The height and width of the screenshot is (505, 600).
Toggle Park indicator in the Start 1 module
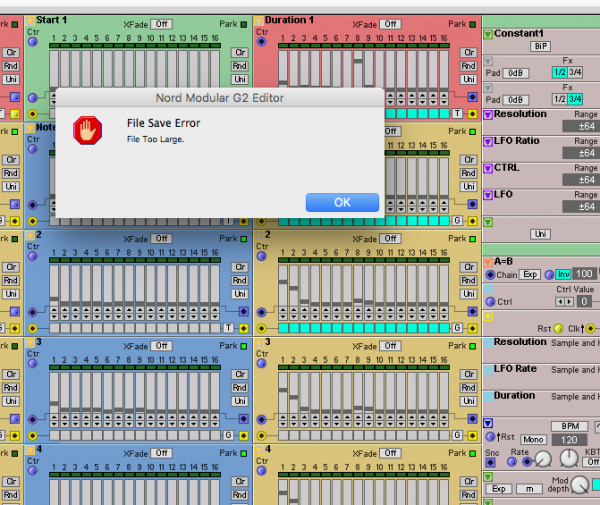point(244,24)
